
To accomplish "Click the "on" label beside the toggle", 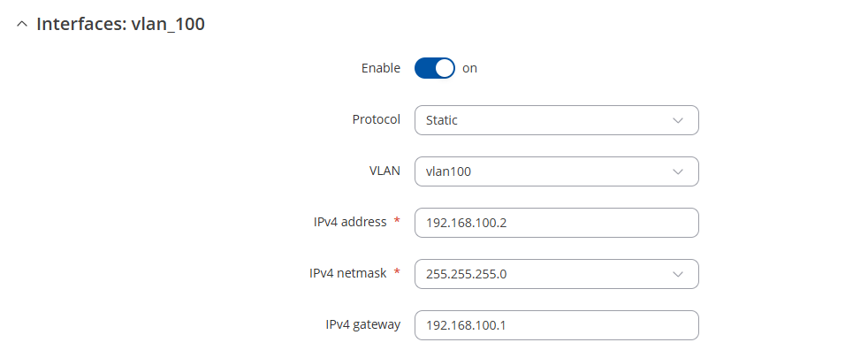I will [469, 68].
